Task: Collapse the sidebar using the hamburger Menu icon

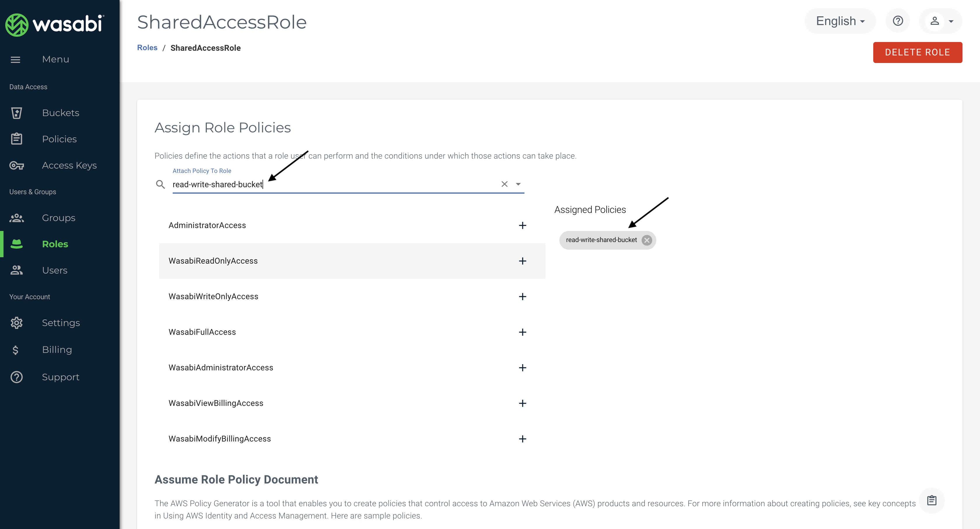Action: click(x=15, y=60)
